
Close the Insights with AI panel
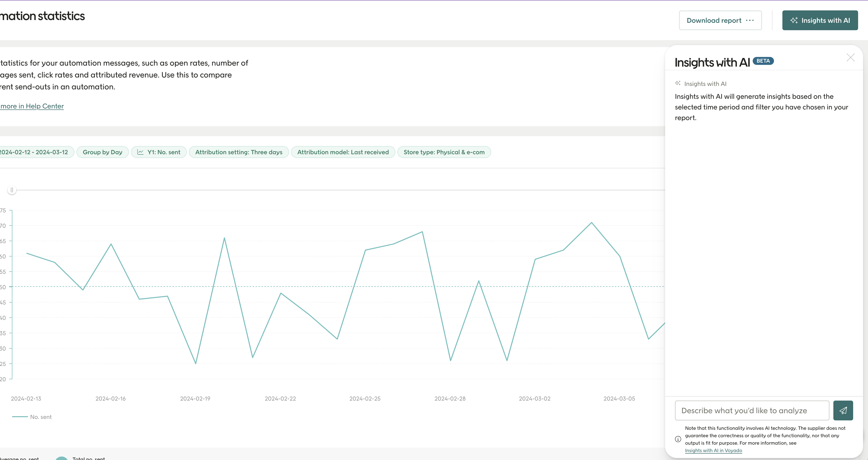click(x=850, y=57)
